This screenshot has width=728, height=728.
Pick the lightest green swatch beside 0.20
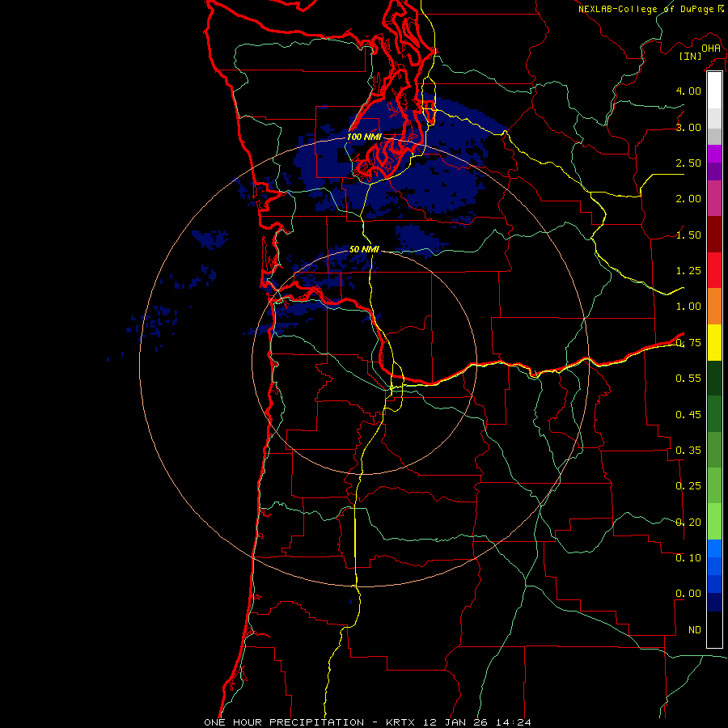(714, 522)
